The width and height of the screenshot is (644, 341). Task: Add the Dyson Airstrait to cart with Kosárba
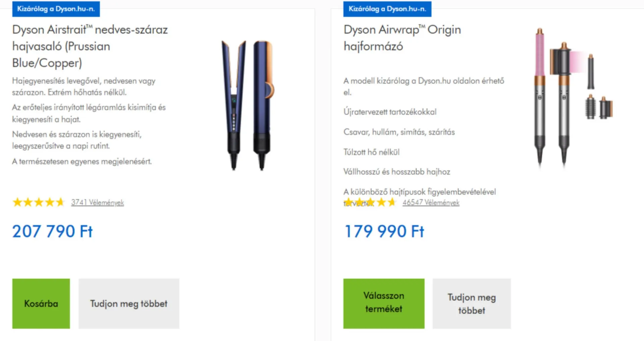point(41,303)
